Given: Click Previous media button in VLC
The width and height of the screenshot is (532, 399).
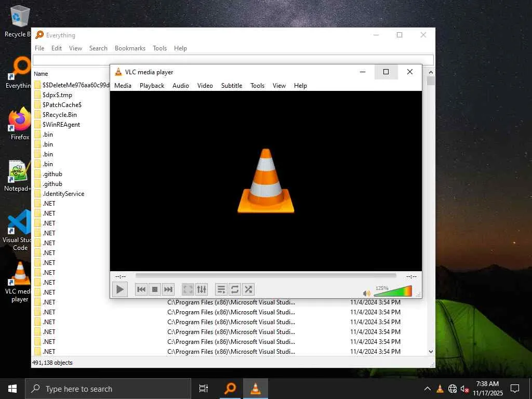Looking at the screenshot, I should click(141, 289).
